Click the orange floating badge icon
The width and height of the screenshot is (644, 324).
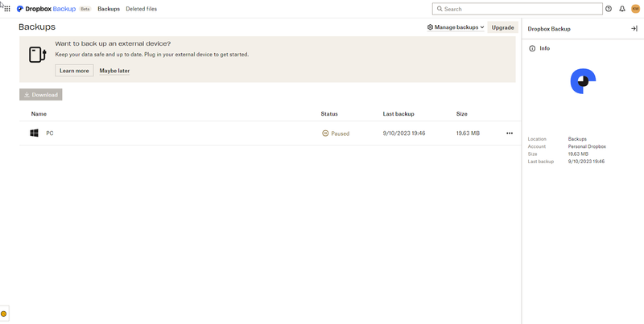pyautogui.click(x=4, y=314)
